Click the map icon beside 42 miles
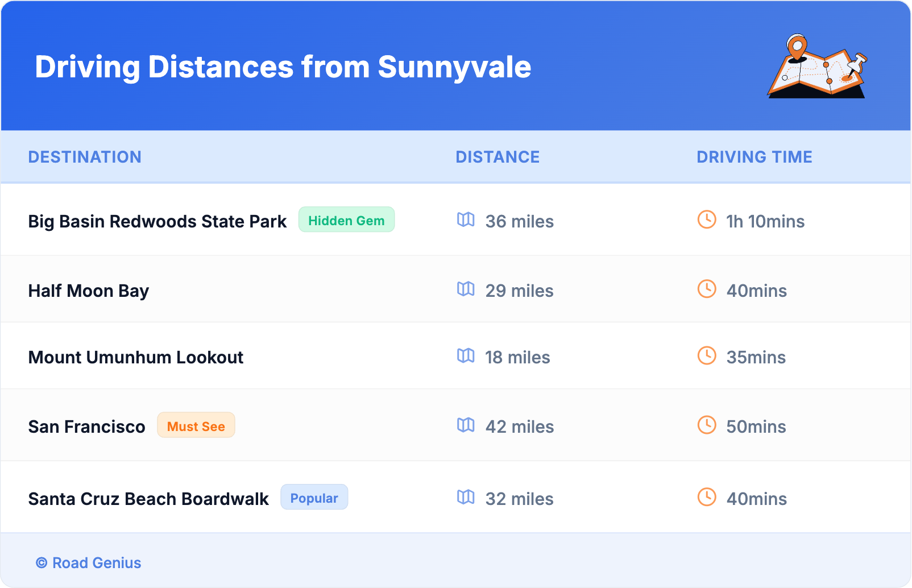Screen dimensions: 912x588 [466, 425]
